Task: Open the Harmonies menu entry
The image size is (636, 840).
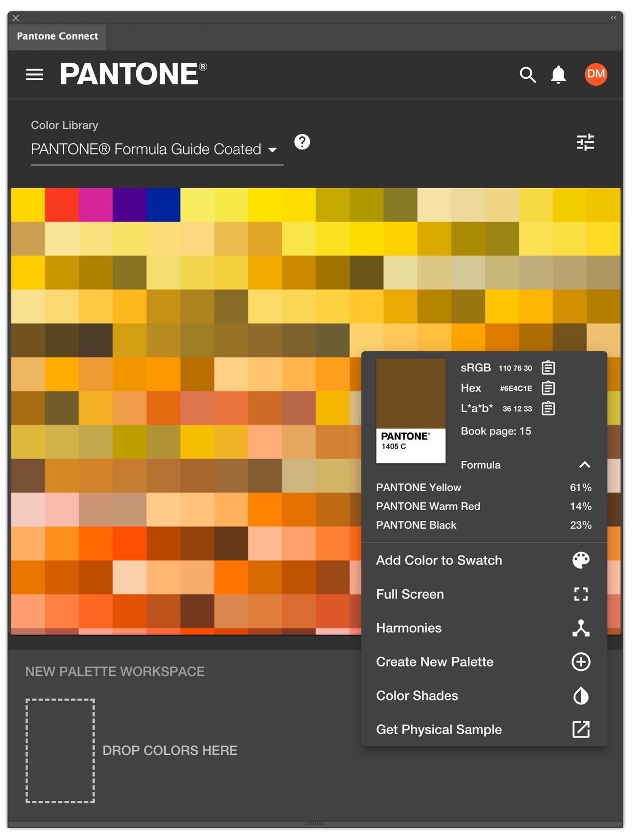Action: pyautogui.click(x=408, y=628)
